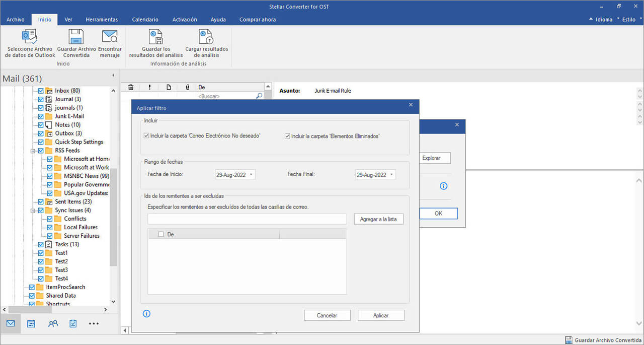Open the Activación tab
644x345 pixels.
(185, 20)
